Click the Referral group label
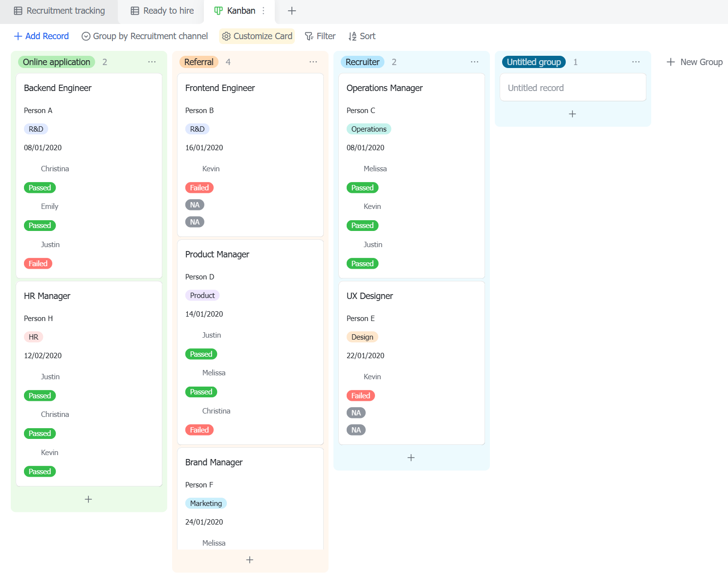728x574 pixels. (x=199, y=62)
